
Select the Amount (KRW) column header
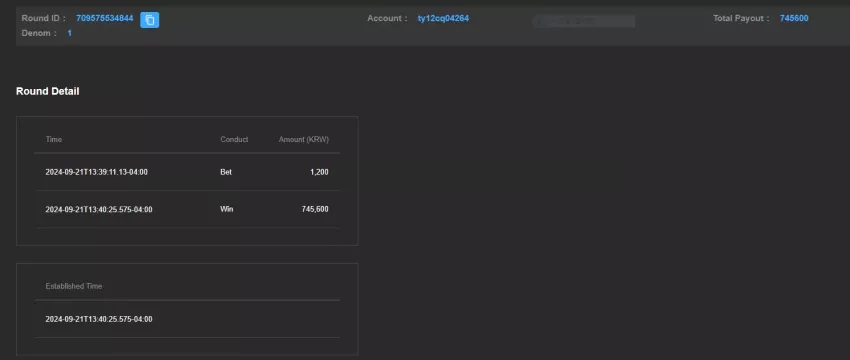point(304,139)
